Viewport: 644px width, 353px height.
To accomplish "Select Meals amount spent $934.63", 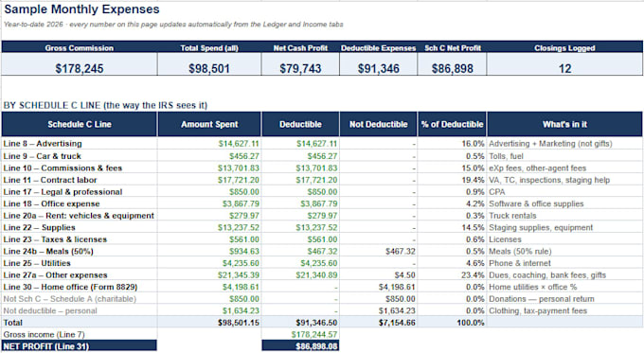I will [x=244, y=251].
